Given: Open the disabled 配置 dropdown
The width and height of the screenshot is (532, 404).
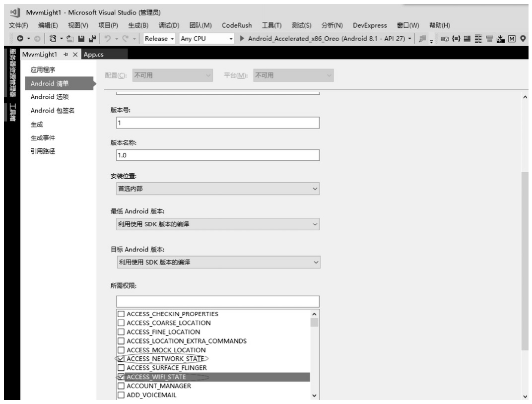Looking at the screenshot, I should tap(173, 75).
